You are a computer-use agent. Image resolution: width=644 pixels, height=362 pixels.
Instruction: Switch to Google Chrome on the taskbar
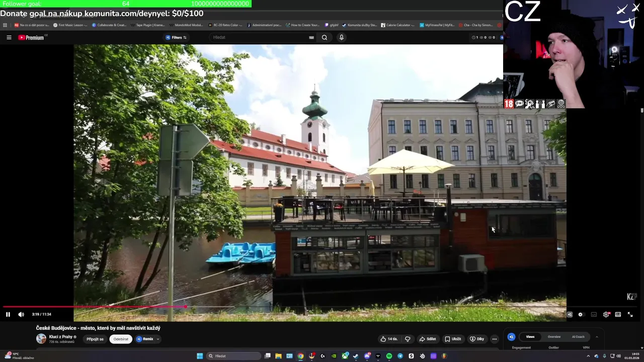[x=300, y=356]
